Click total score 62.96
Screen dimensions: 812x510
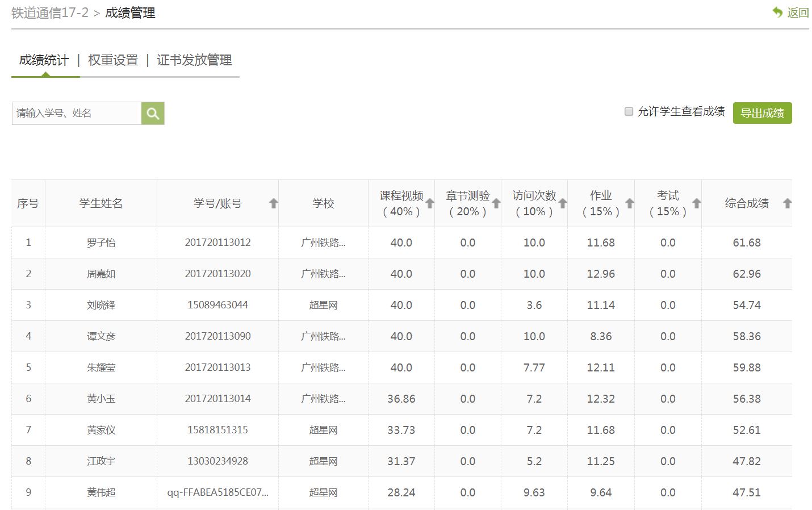click(747, 274)
